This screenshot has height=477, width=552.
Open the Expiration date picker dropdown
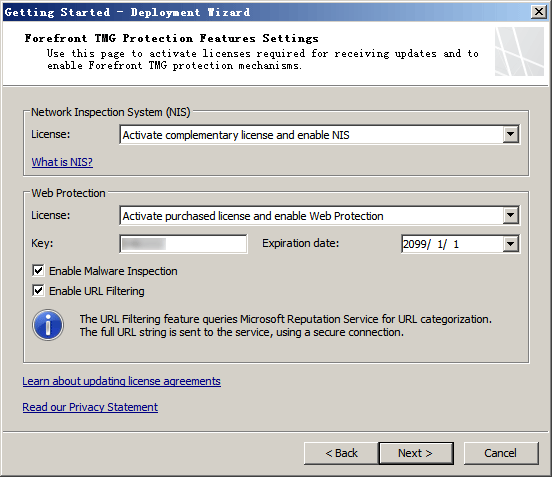(510, 244)
